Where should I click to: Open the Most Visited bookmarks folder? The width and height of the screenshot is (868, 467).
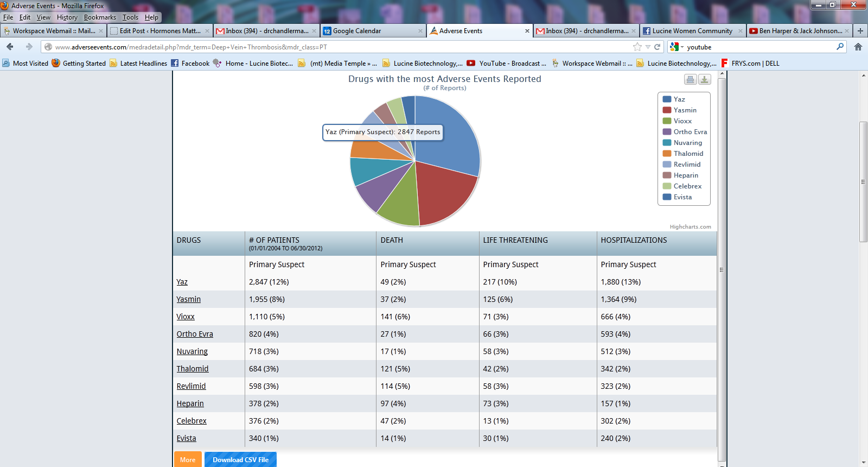[x=25, y=63]
